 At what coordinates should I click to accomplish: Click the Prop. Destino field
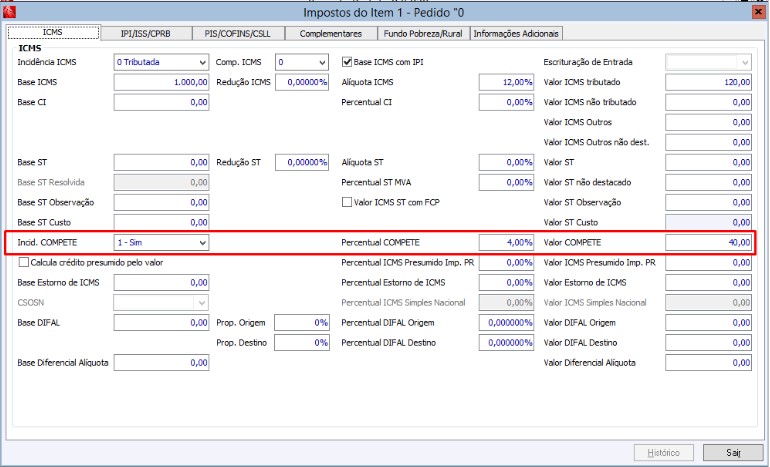coord(302,343)
